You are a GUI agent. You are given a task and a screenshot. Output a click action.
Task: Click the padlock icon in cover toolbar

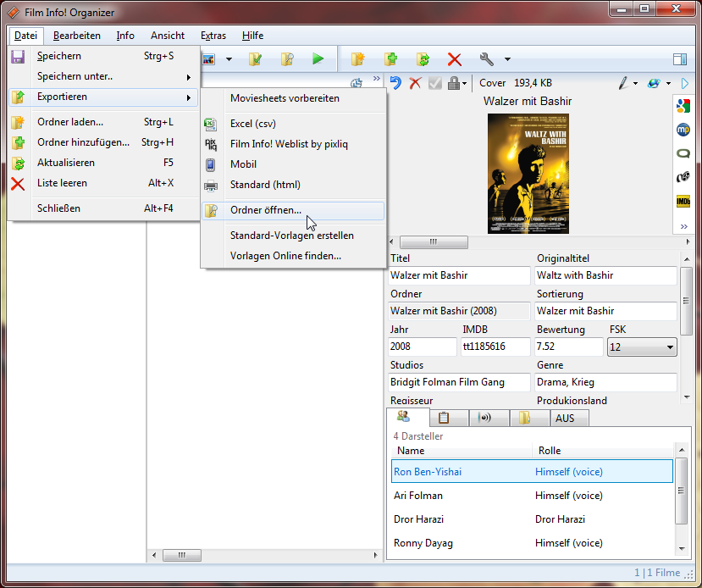(x=454, y=83)
